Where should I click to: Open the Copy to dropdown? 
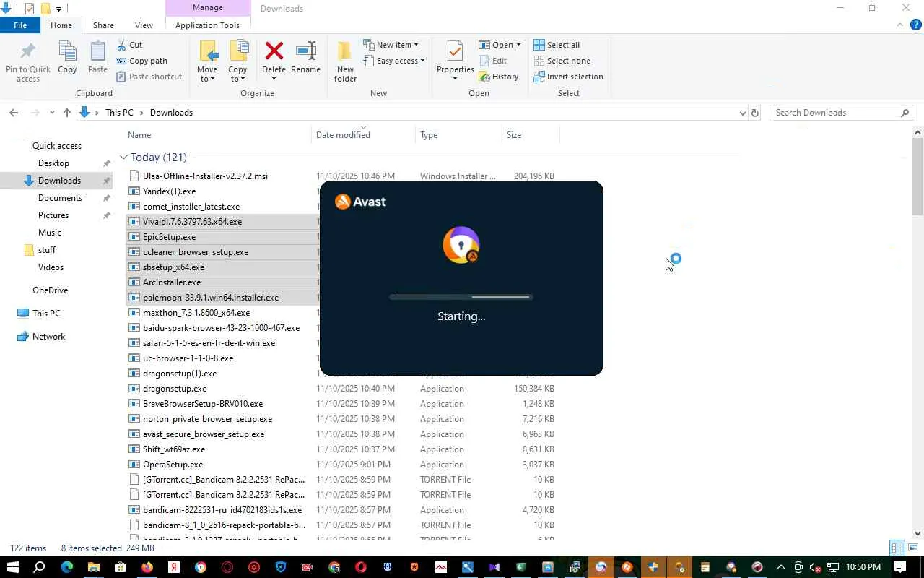pyautogui.click(x=237, y=61)
